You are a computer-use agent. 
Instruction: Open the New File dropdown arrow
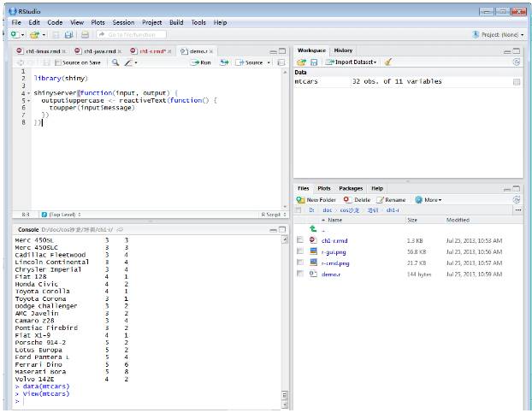tap(22, 35)
